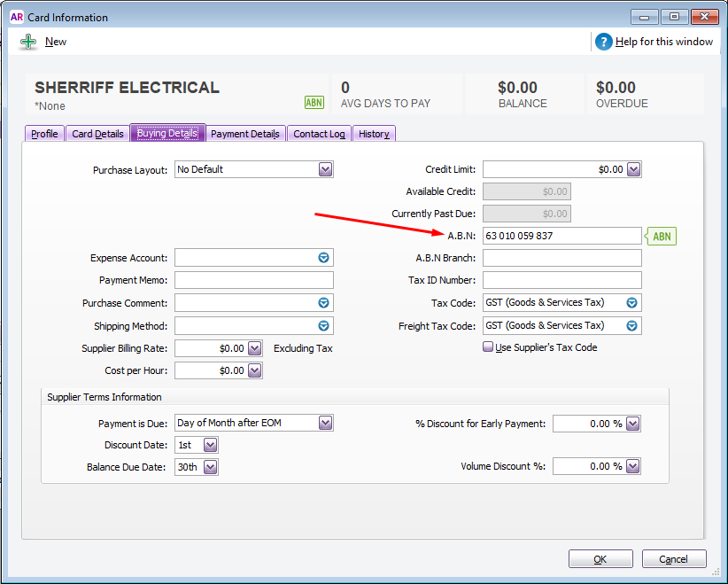
Task: Select the Buying Details tab
Action: (x=167, y=133)
